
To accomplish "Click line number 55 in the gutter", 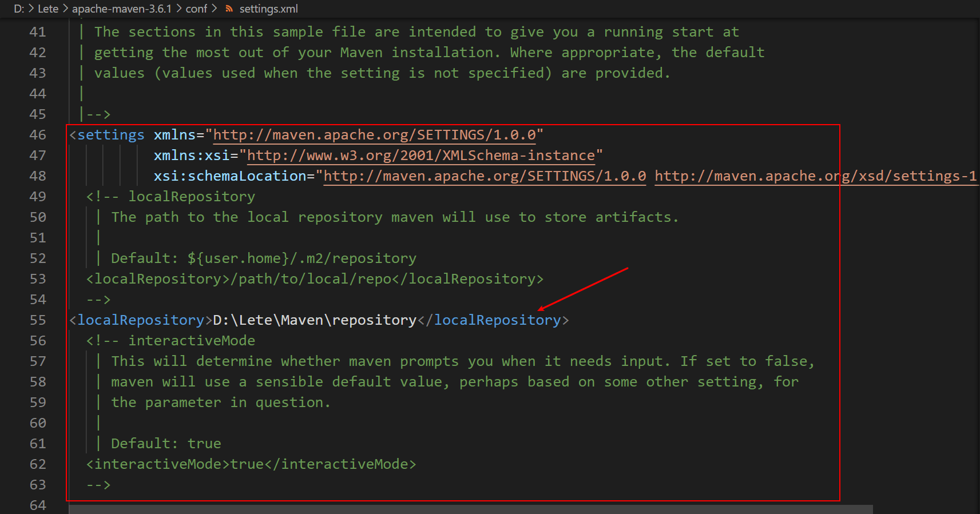I will tap(38, 320).
